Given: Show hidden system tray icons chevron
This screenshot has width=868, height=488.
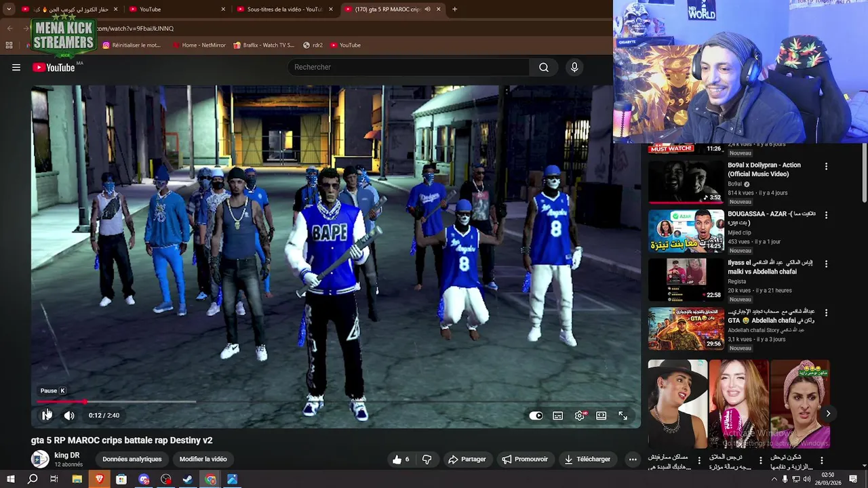Looking at the screenshot, I should click(x=774, y=479).
